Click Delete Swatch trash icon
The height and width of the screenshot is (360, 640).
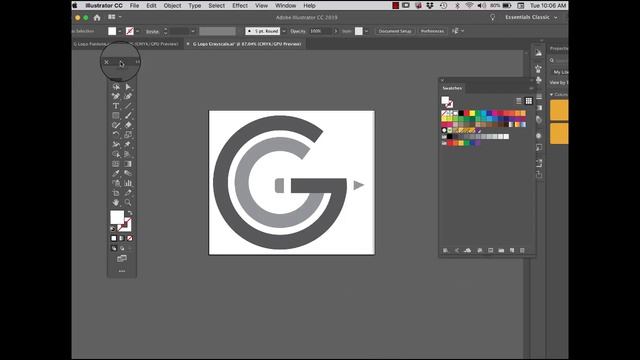click(x=522, y=250)
